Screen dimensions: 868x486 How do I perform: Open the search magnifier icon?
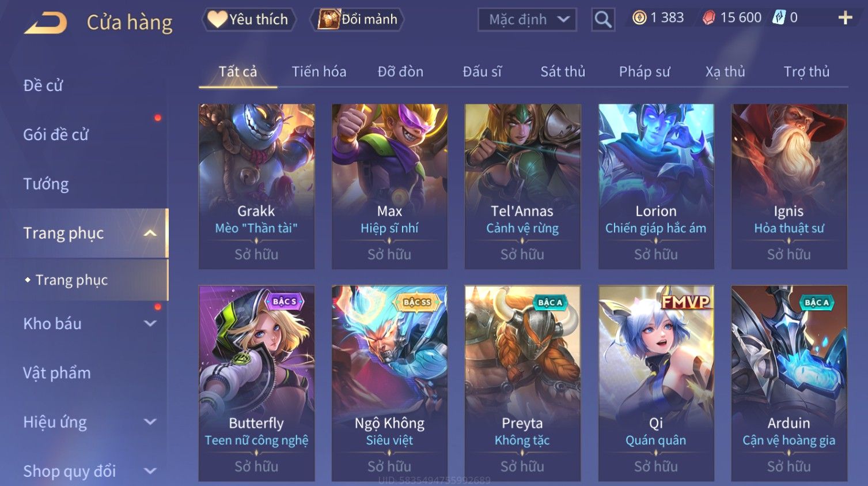coord(603,20)
